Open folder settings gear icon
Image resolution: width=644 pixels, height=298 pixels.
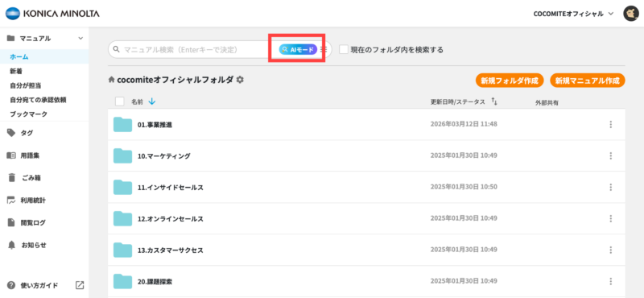coord(240,80)
